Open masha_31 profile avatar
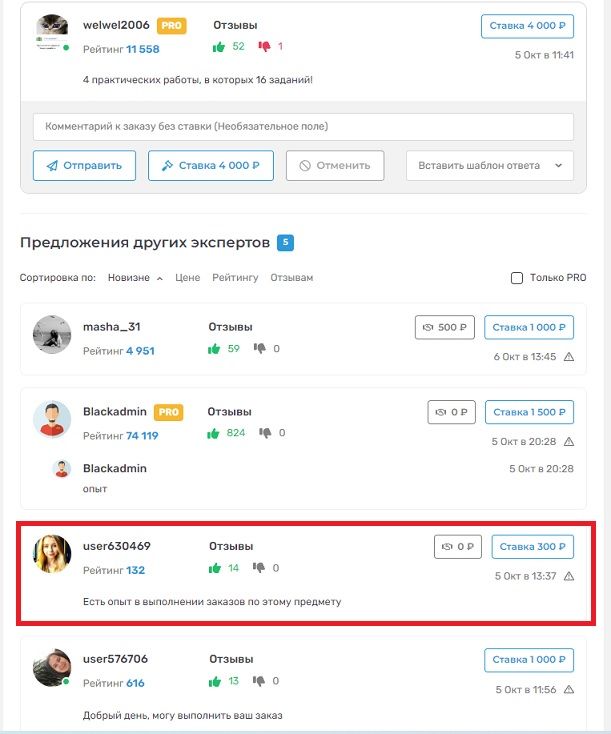This screenshot has height=734, width=611. pyautogui.click(x=51, y=335)
